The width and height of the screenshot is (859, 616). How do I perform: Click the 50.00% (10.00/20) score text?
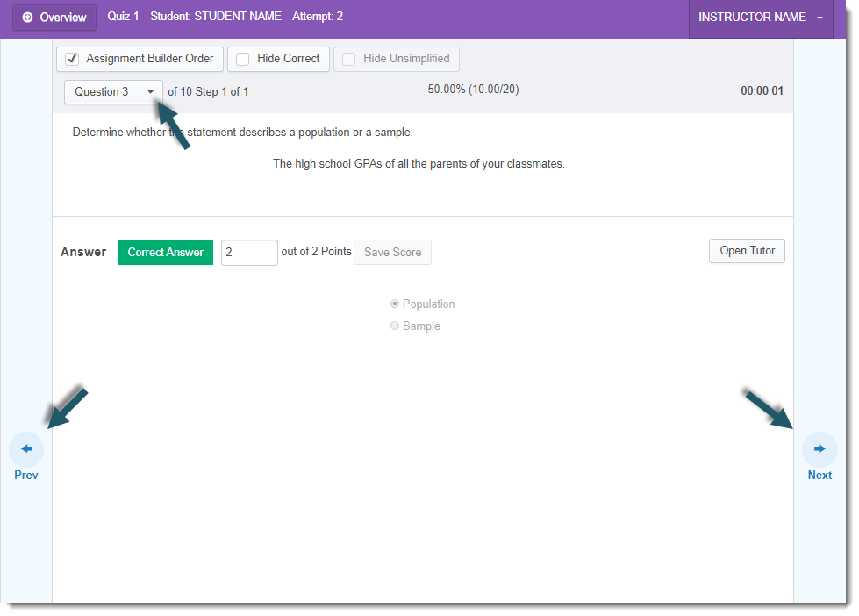(473, 90)
